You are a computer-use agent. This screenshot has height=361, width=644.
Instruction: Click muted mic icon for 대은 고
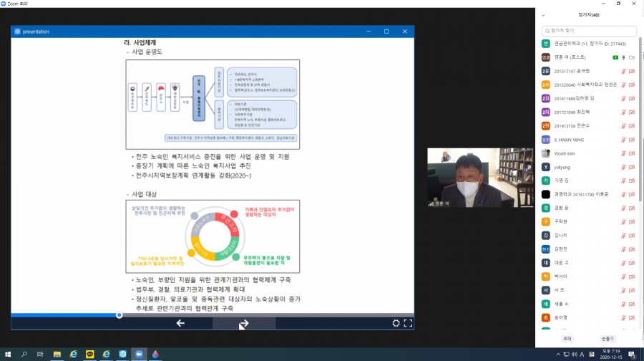(623, 263)
